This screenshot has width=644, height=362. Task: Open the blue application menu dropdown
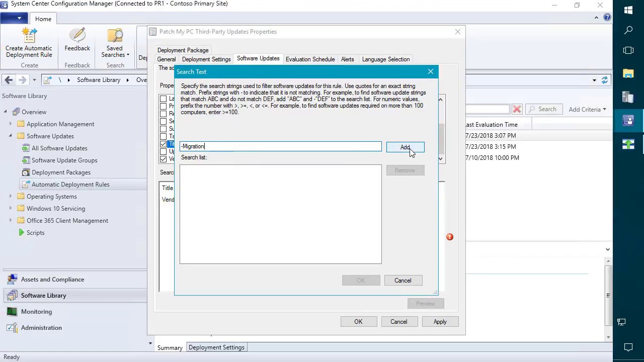click(x=14, y=19)
